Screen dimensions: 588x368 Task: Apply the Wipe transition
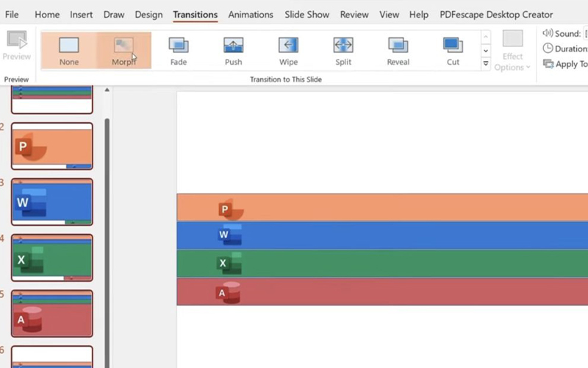coord(288,51)
